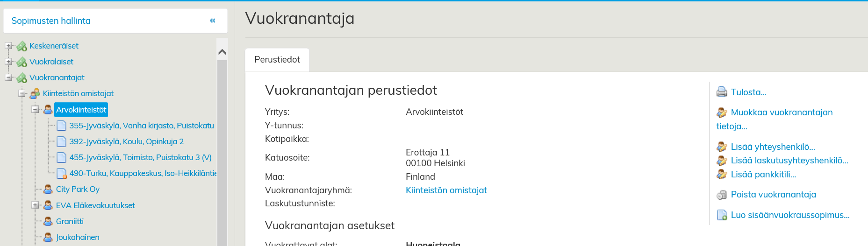868x246 pixels.
Task: Click the Lisää yhteyshenkilö icon
Action: [722, 147]
